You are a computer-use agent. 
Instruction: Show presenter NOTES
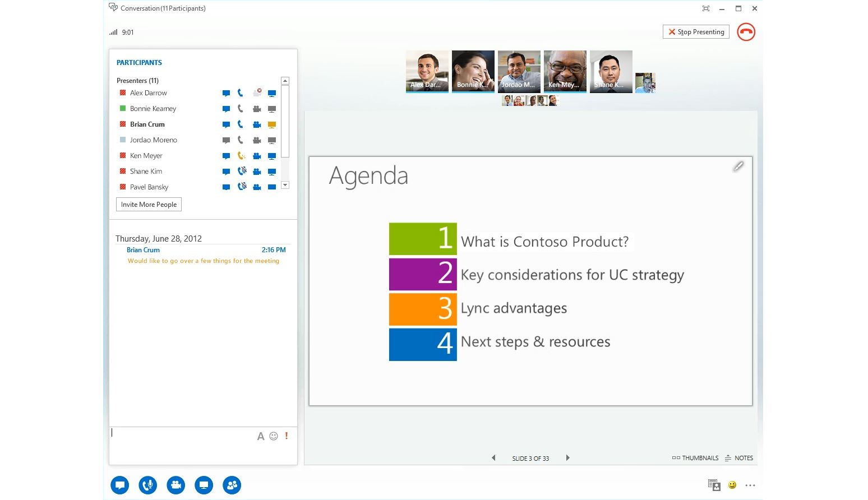tap(739, 458)
